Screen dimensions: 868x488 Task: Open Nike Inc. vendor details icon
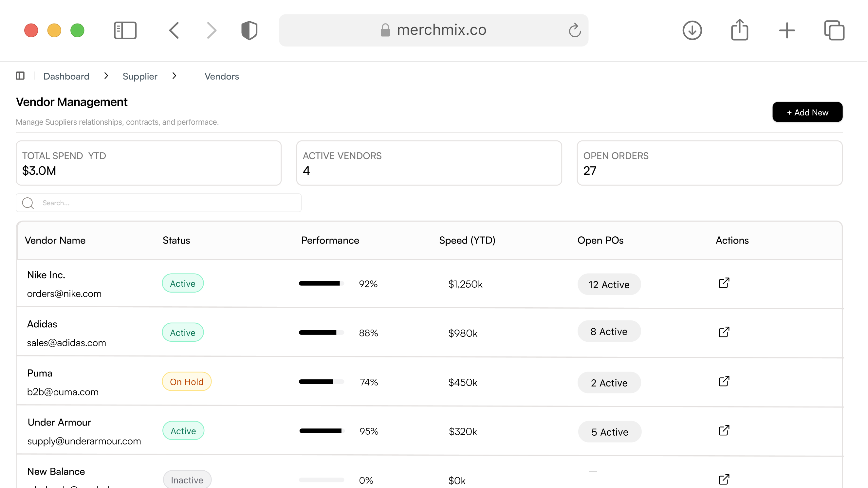pyautogui.click(x=724, y=283)
